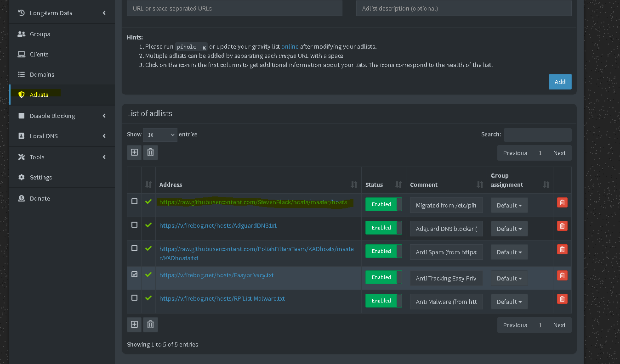
Task: Click green check health icon for AdguardDNS list
Action: [x=148, y=225]
